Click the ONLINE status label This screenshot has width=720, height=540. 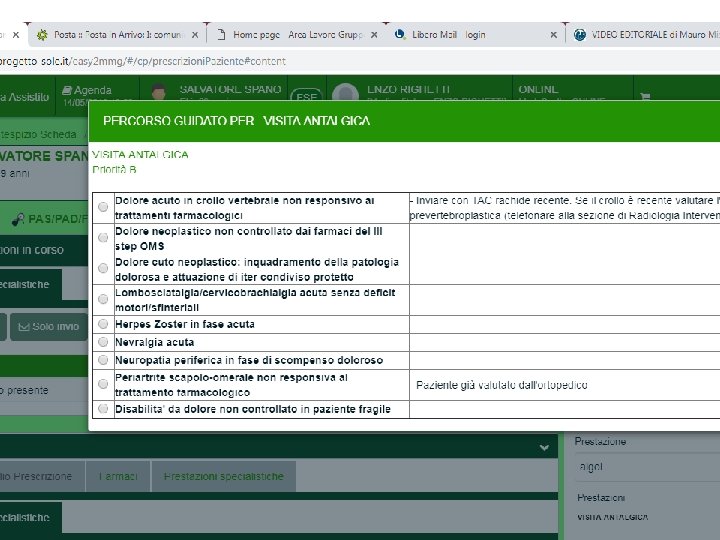pos(538,90)
